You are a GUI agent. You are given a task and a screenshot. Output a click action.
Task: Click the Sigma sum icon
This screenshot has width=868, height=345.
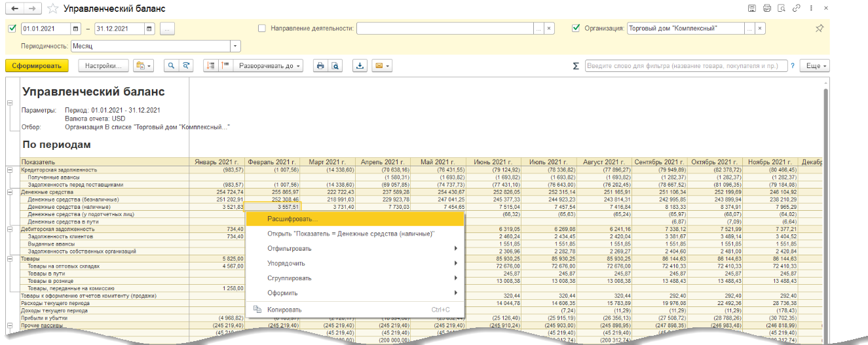576,66
